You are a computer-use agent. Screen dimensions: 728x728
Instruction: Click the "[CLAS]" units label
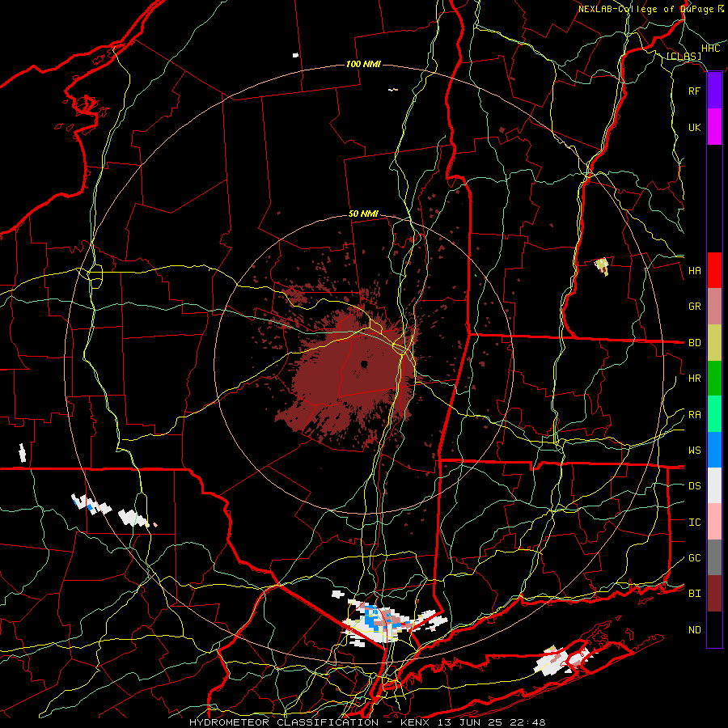(x=684, y=57)
